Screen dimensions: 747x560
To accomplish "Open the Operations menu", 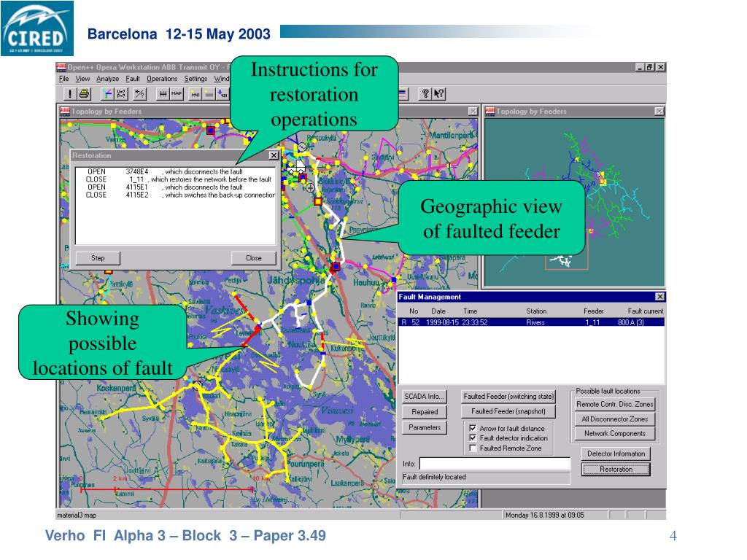I will pyautogui.click(x=162, y=79).
